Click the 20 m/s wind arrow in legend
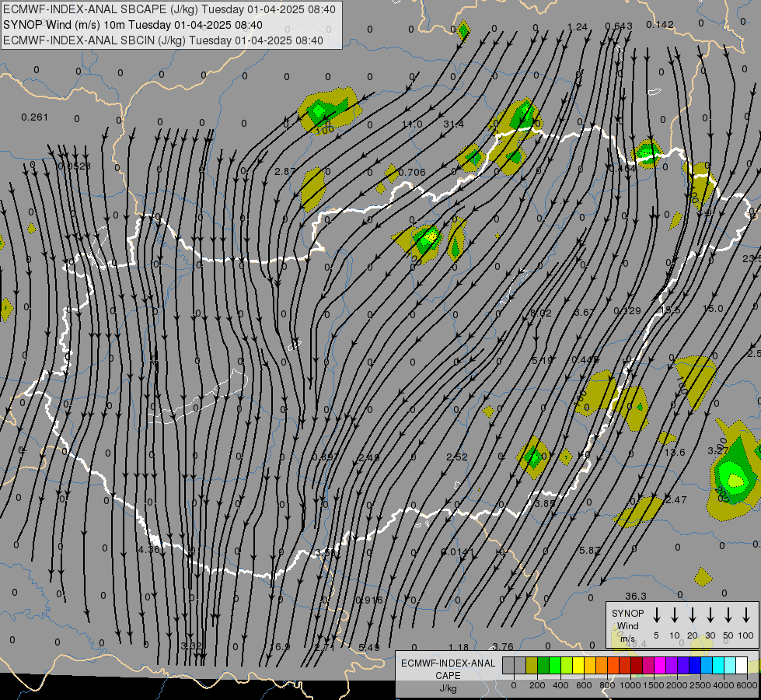 pyautogui.click(x=692, y=615)
